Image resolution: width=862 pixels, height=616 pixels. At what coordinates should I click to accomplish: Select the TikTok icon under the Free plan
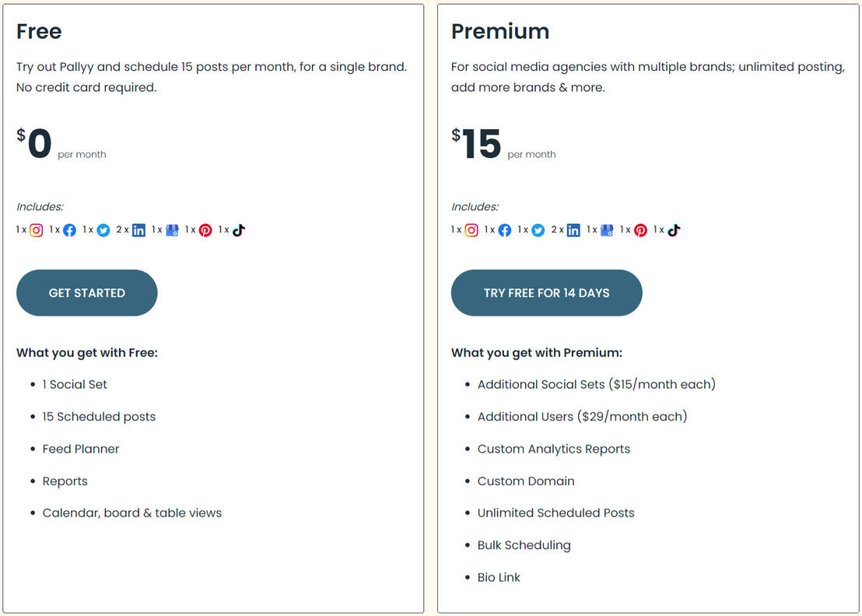238,229
